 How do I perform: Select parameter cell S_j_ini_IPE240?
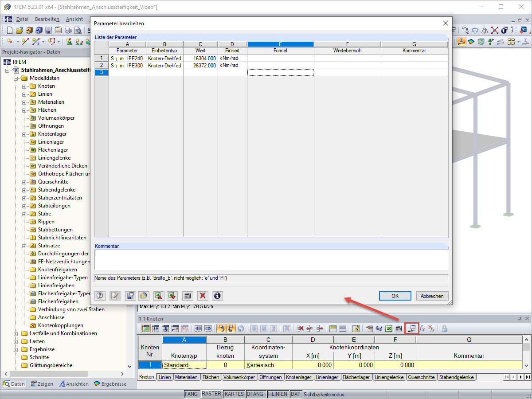pyautogui.click(x=127, y=58)
